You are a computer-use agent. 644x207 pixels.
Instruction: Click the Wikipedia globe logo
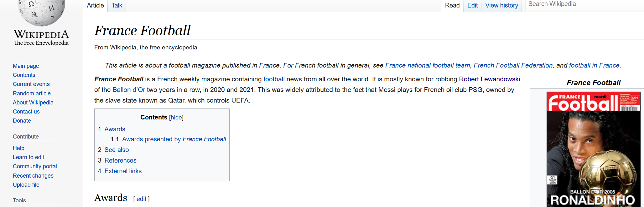pos(42,13)
